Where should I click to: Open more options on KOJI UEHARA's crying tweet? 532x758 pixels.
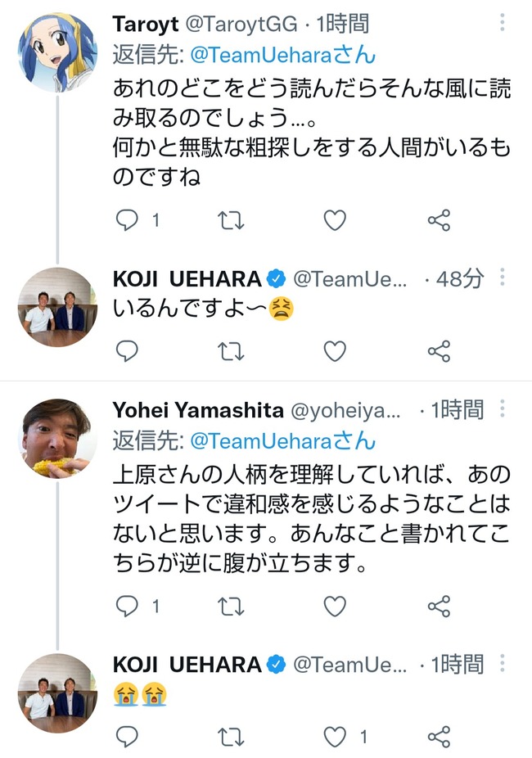tap(503, 663)
